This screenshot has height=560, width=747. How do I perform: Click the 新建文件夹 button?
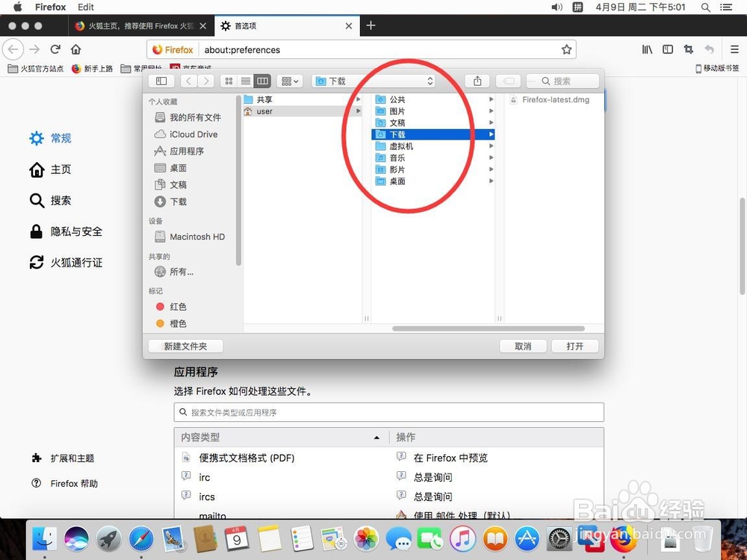185,346
